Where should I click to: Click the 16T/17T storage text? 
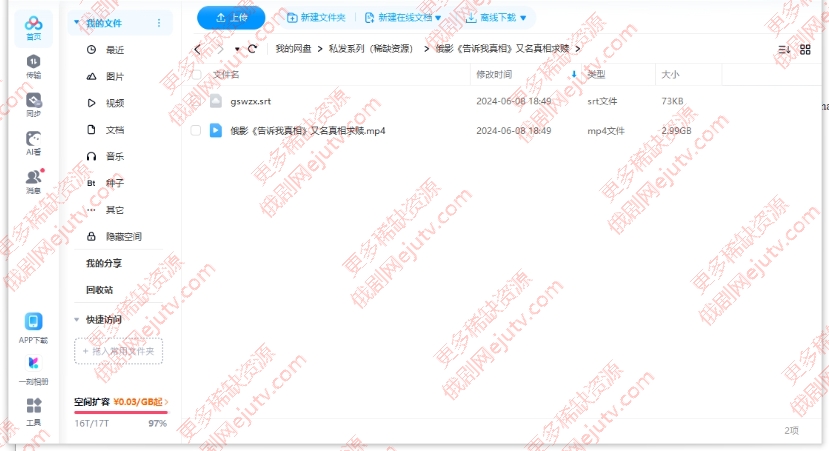91,424
